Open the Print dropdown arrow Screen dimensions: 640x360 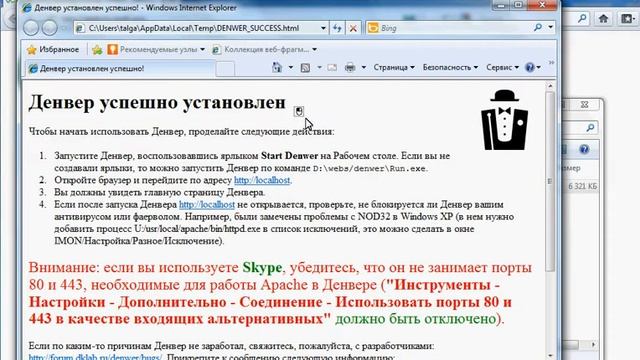click(x=363, y=67)
